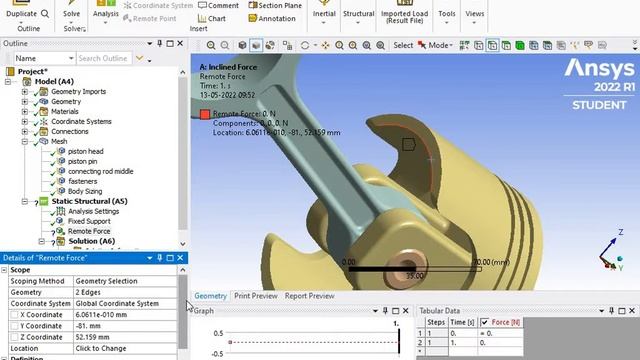Select the vertex selection filter icon
The image size is (640, 360).
coord(478,45)
